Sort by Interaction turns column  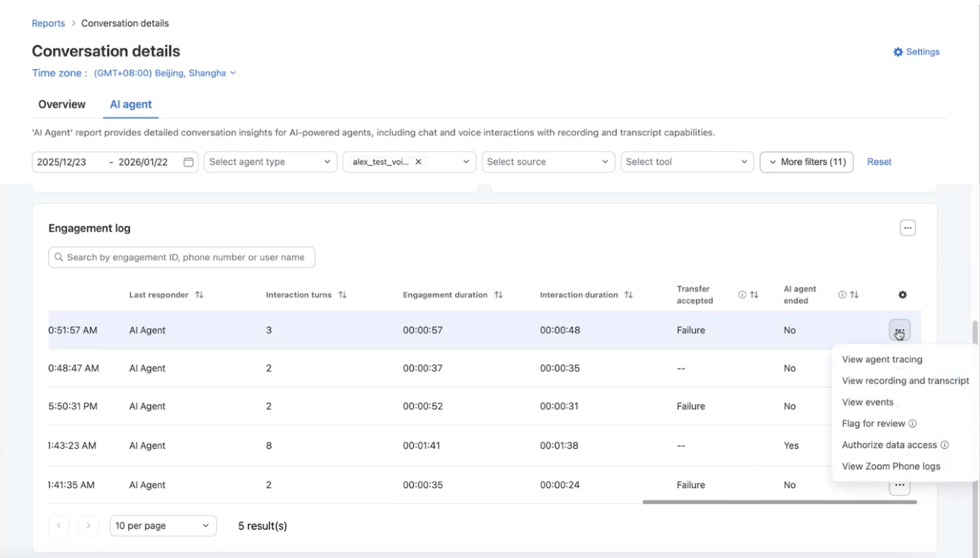(x=342, y=295)
